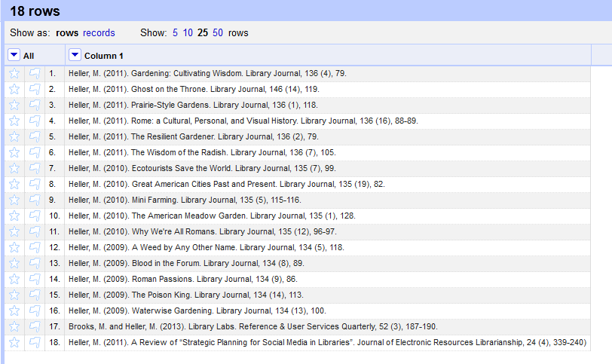
Task: Flag row 13 Blood in the Forum
Action: point(35,263)
